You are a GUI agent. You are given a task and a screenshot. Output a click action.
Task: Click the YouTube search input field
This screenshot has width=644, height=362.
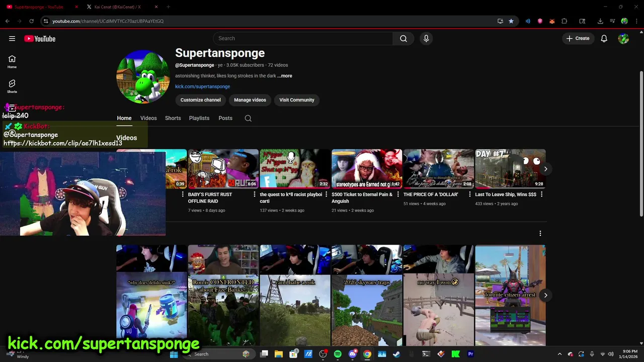(x=303, y=39)
